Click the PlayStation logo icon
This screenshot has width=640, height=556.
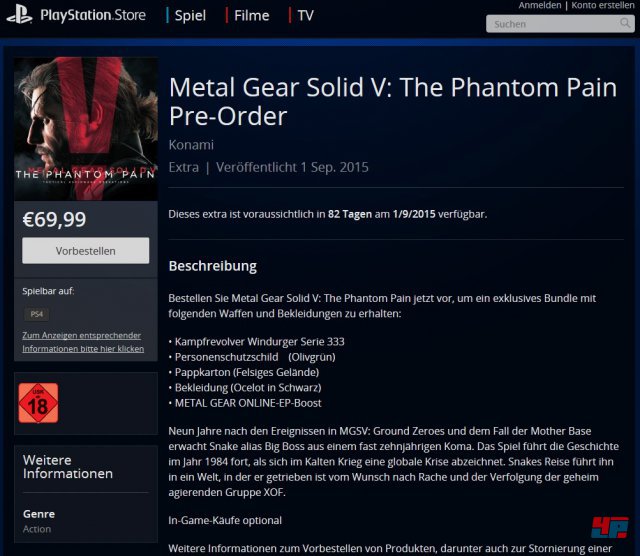(x=19, y=15)
